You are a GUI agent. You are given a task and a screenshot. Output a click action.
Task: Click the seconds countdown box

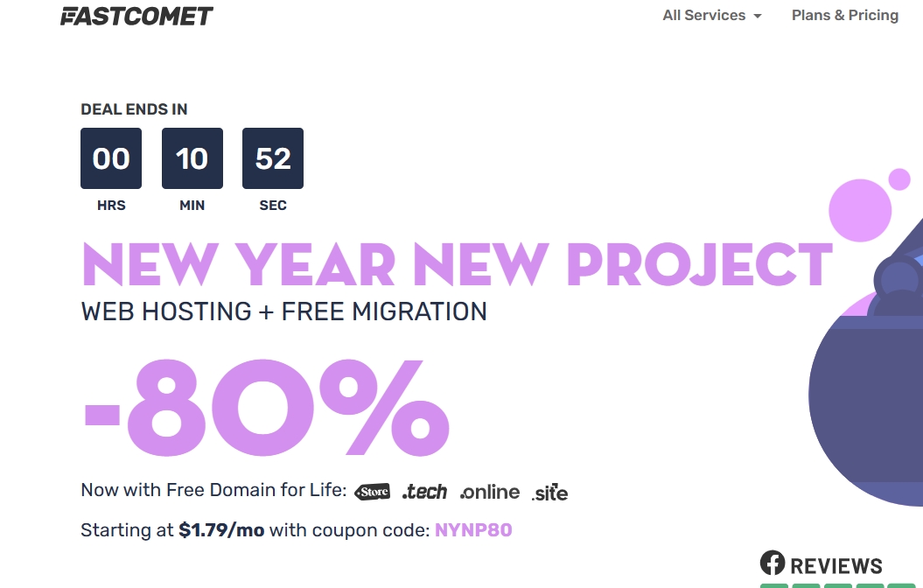click(x=273, y=158)
